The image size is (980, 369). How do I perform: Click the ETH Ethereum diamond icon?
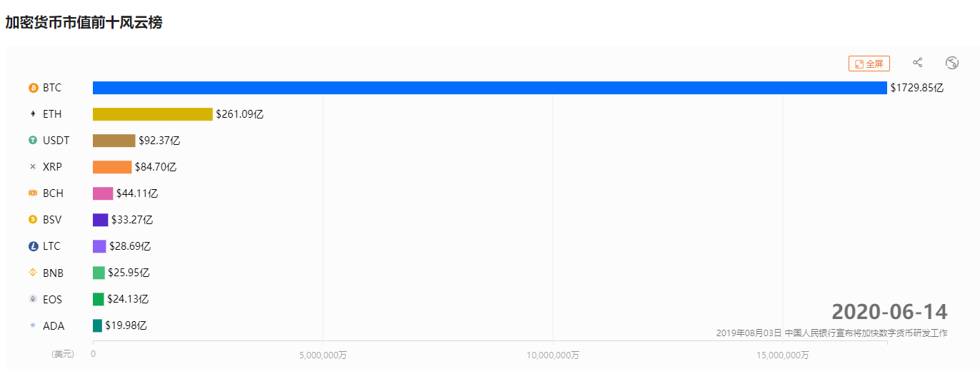tap(33, 114)
